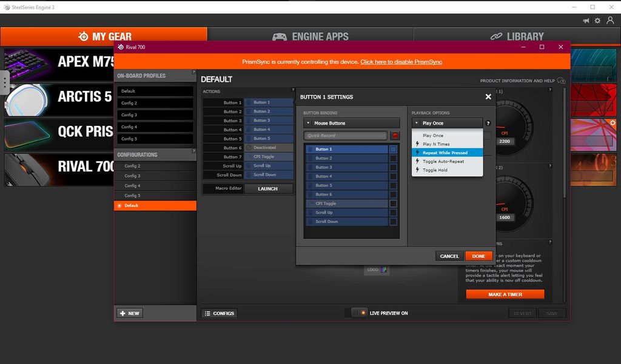The width and height of the screenshot is (621, 364).
Task: Open the LIBRARY tab
Action: pos(519,36)
